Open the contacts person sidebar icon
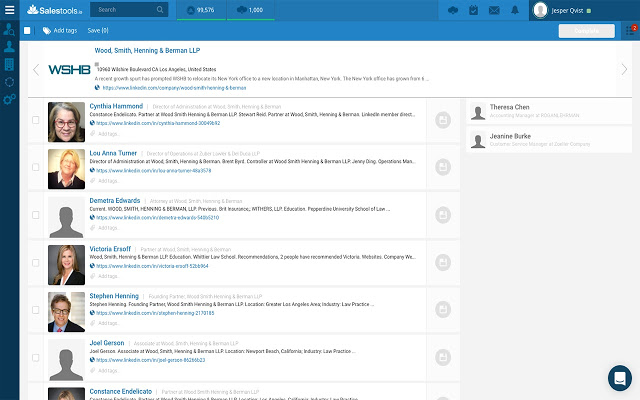 click(x=9, y=47)
